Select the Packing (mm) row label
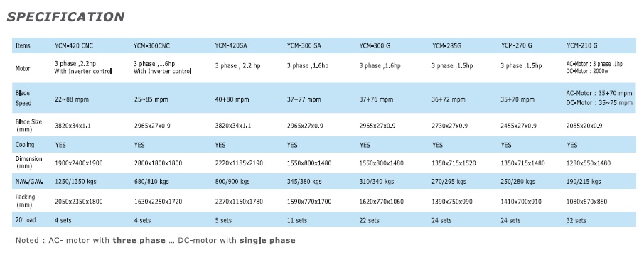 [x=26, y=200]
